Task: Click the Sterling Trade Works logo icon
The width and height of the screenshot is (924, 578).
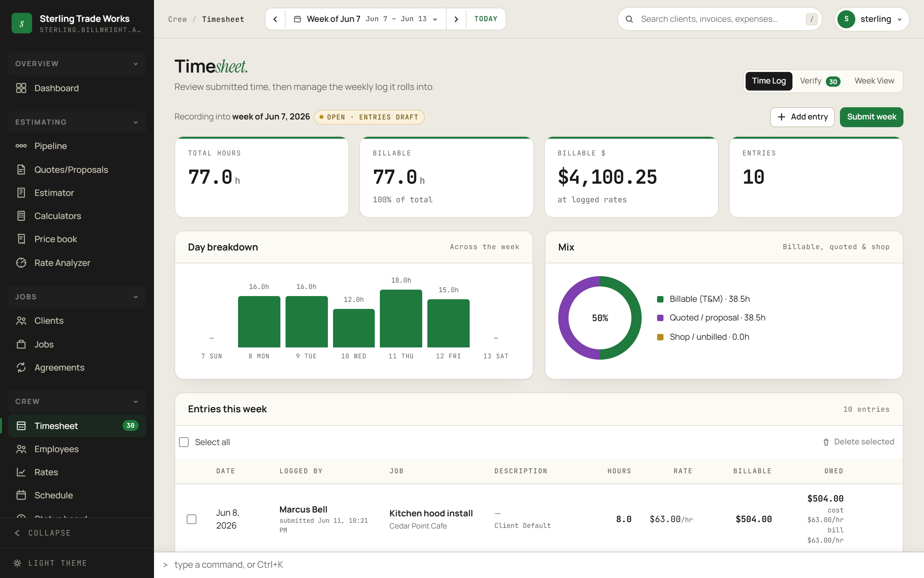Action: coord(22,23)
